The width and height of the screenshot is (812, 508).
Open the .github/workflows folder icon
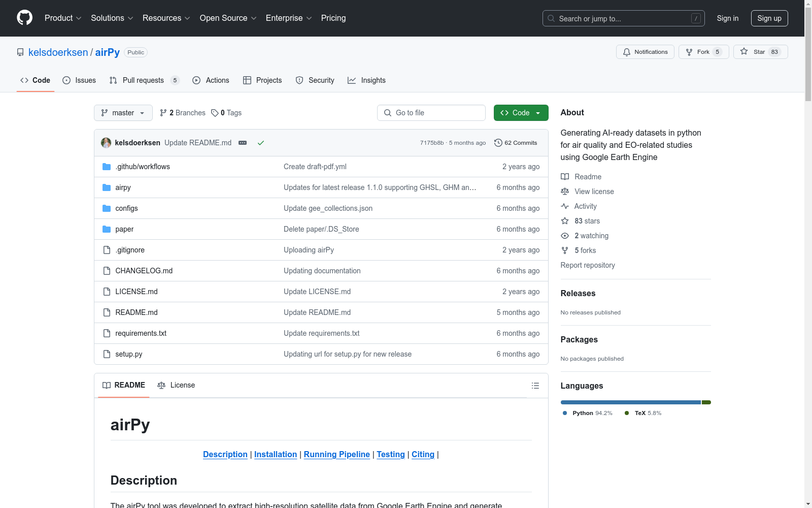point(107,167)
